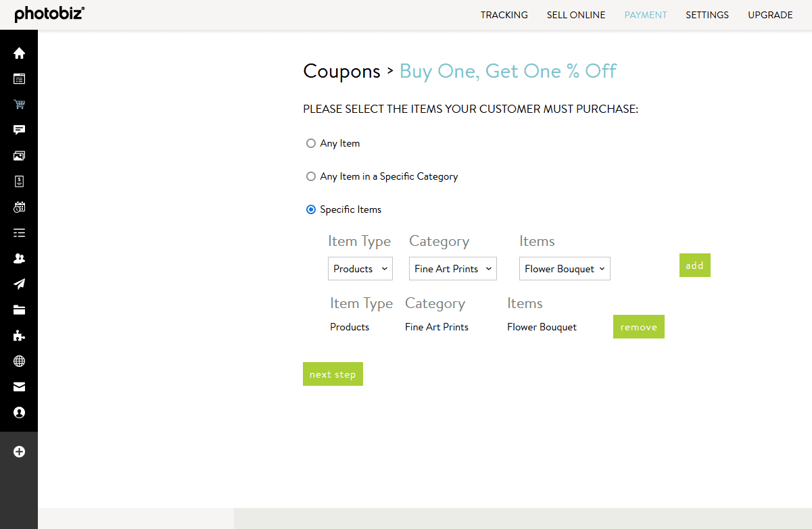Open the marketing paper plane icon

click(19, 284)
